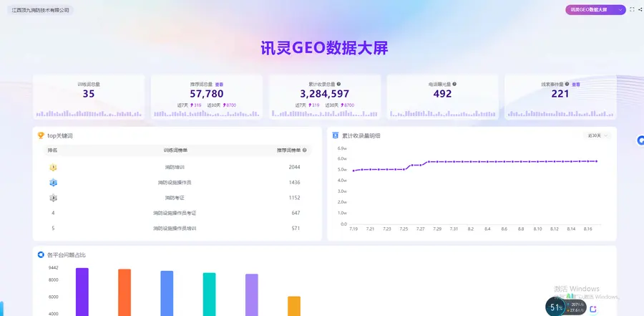The image size is (644, 316).
Task: Select the 消防培训 keyword row
Action: (x=177, y=167)
